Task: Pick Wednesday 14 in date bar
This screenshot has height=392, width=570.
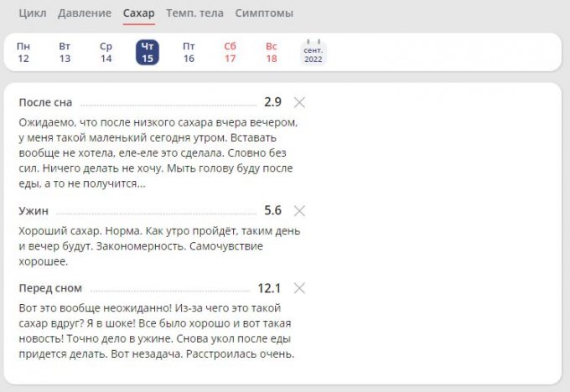Action: (x=106, y=52)
